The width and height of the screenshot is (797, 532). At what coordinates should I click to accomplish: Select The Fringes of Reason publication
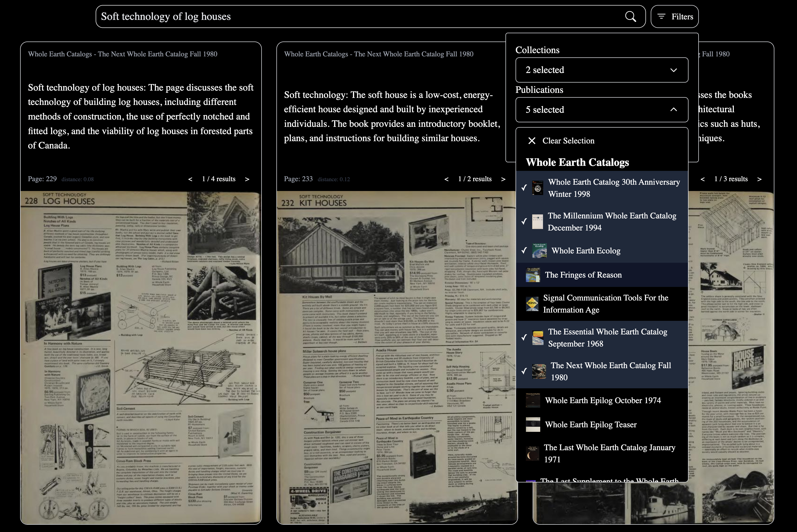tap(583, 275)
